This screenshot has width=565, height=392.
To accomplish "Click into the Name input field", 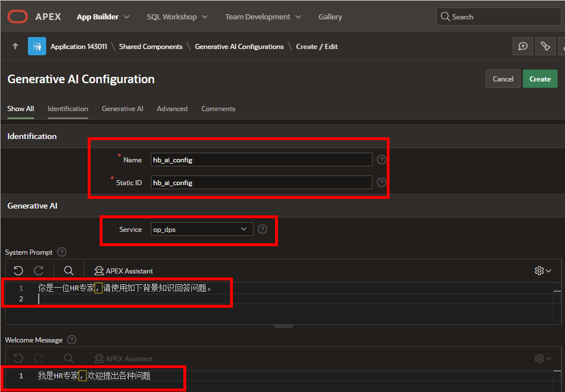I will coord(261,160).
